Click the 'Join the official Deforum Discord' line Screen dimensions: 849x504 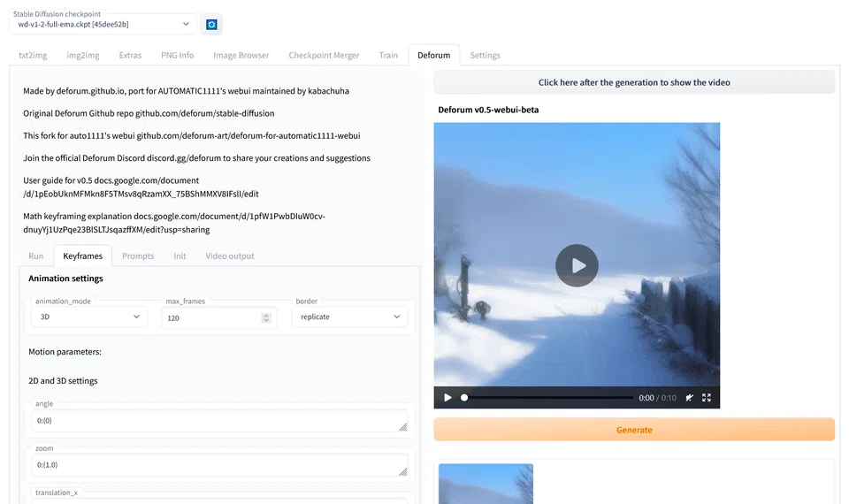[x=196, y=158]
